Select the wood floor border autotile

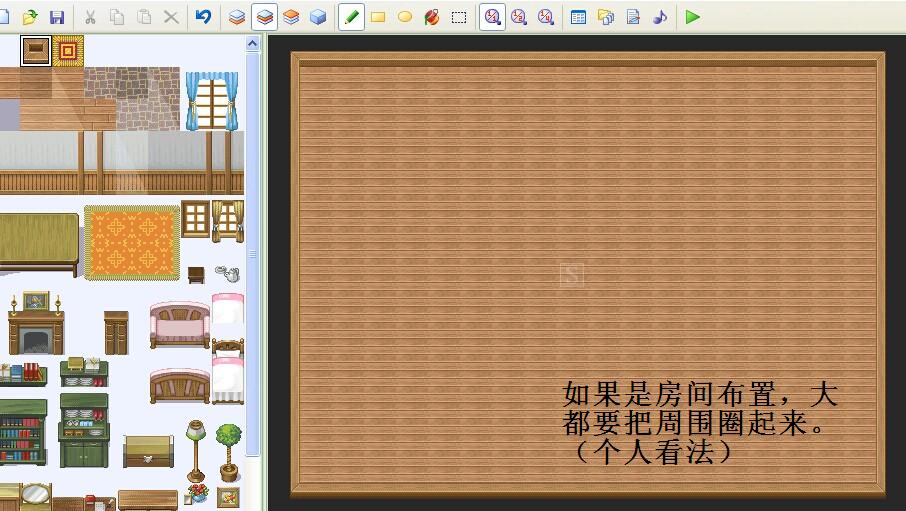(36, 51)
